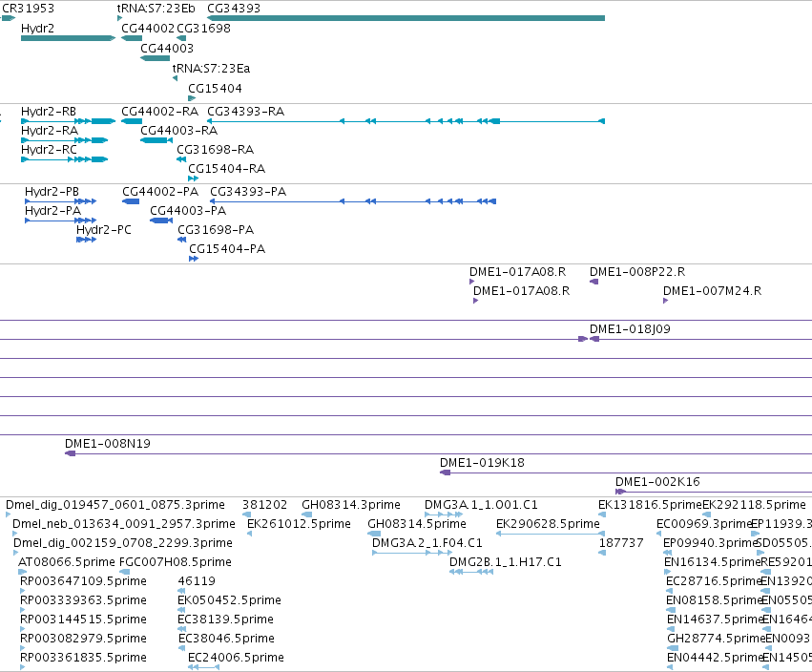Select the RP003647109.5prime EST label
This screenshot has height=672, width=812.
83,582
